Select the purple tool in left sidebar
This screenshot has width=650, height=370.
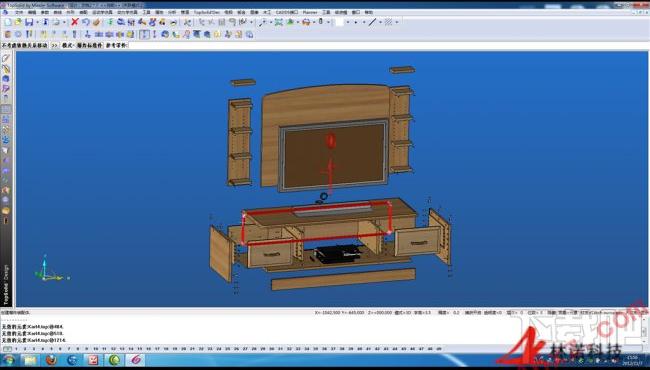6,89
